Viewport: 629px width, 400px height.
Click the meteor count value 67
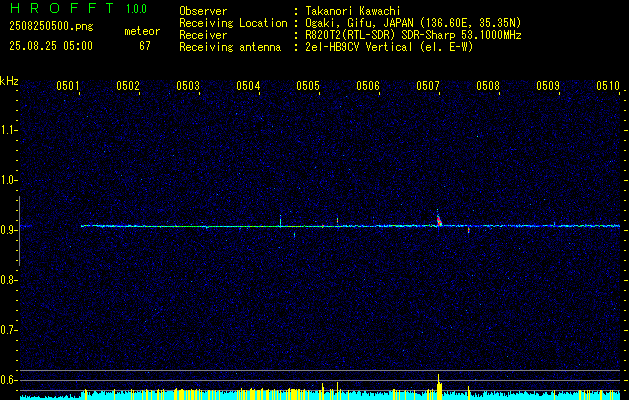point(145,46)
